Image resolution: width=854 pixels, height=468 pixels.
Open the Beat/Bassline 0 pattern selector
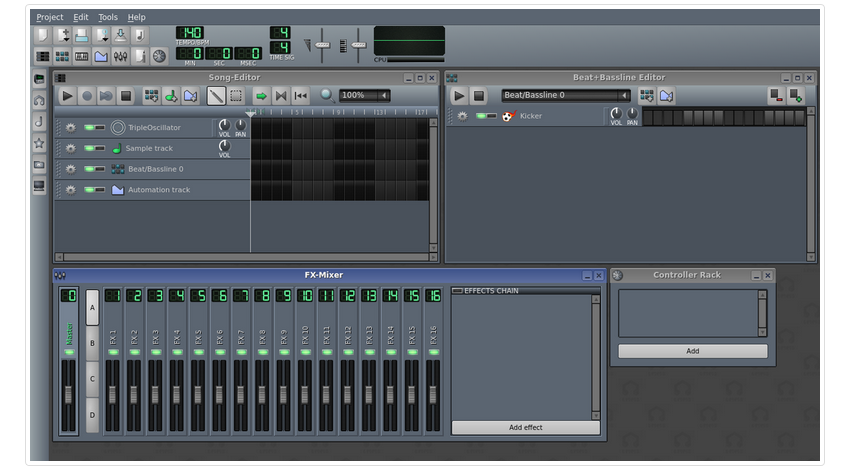point(565,95)
